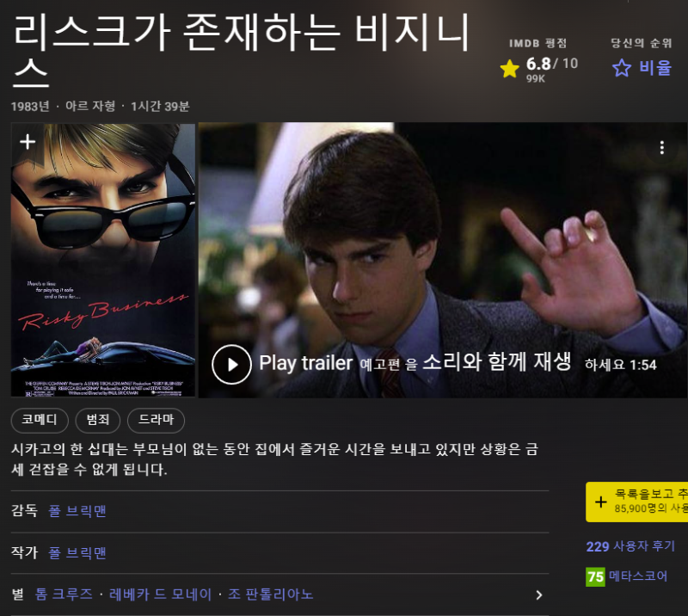This screenshot has height=616, width=688.
Task: Click the plus on yellow watchlist button
Action: click(600, 502)
